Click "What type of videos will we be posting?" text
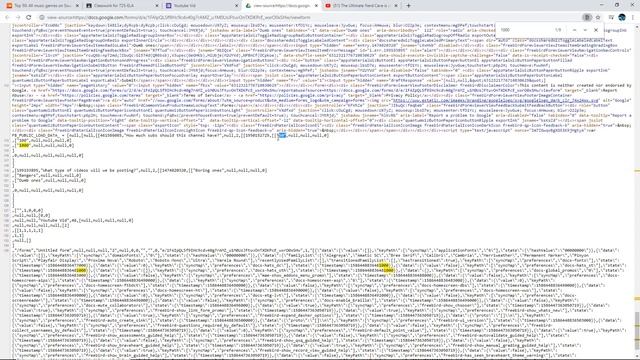640x360 pixels. (89, 170)
